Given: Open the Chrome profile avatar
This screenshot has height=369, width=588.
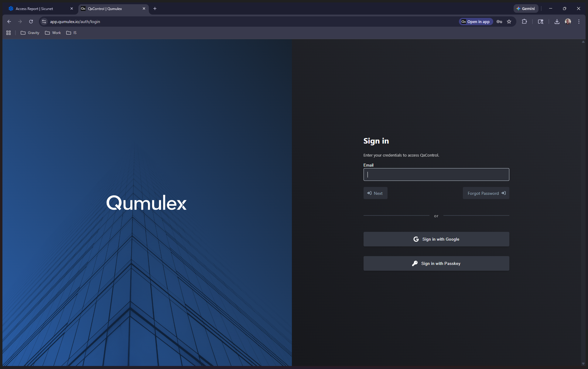Looking at the screenshot, I should point(568,22).
